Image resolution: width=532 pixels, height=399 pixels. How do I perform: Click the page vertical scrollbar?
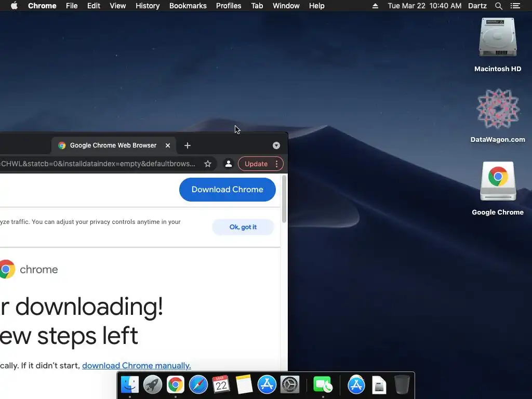(x=284, y=199)
